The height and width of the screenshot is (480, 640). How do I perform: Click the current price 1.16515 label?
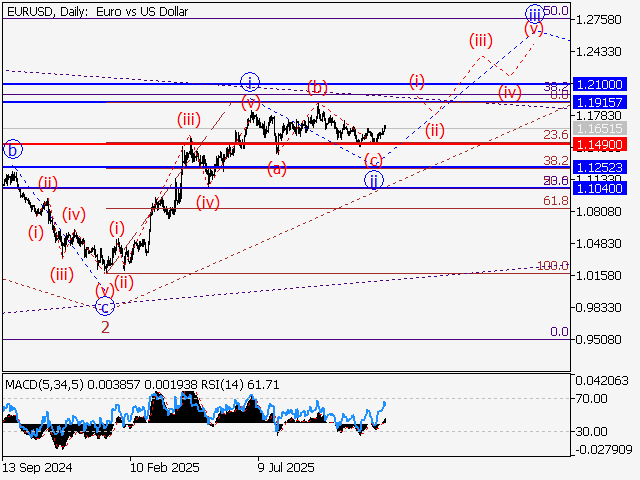(600, 129)
